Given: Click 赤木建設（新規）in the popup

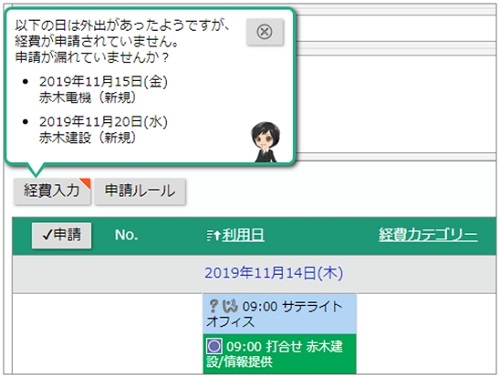Looking at the screenshot, I should coord(88,138).
